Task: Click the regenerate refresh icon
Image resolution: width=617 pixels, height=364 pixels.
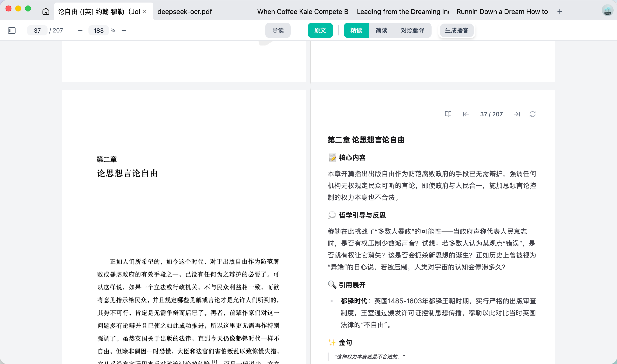Action: coord(532,114)
